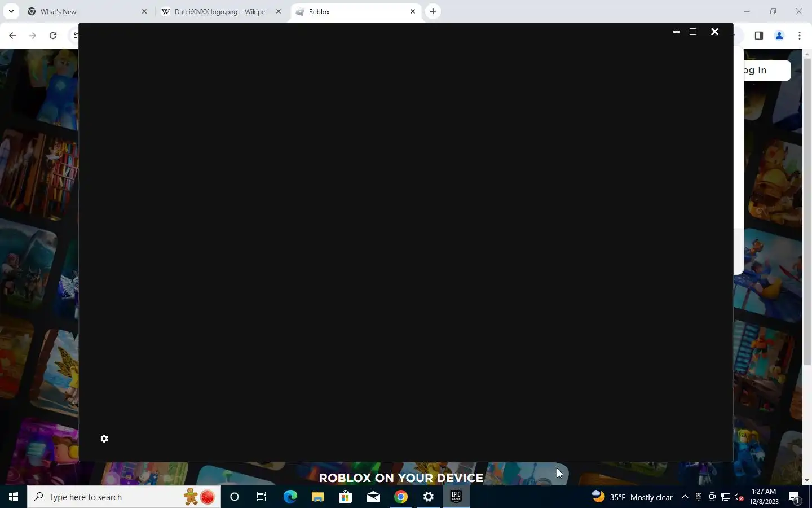Screen dimensions: 812x508
Task: Open Task View on the taskbar
Action: 262,497
